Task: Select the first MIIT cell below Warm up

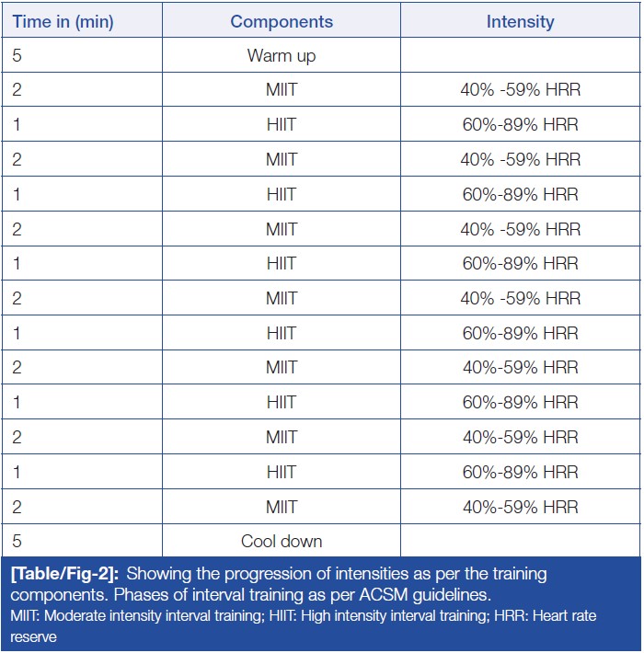Action: [x=282, y=90]
